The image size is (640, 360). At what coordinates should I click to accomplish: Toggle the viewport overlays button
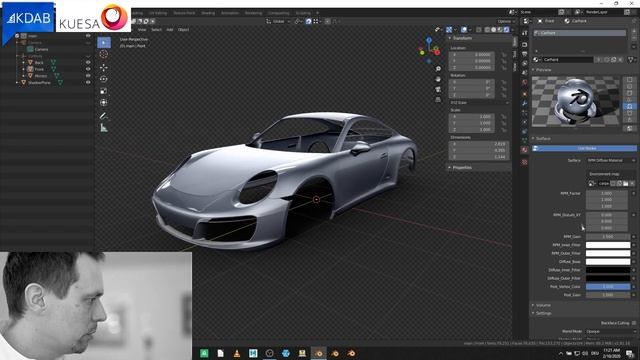464,30
